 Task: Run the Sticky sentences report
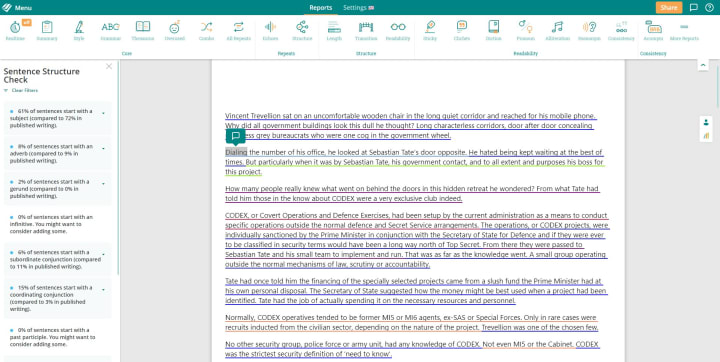pyautogui.click(x=430, y=30)
